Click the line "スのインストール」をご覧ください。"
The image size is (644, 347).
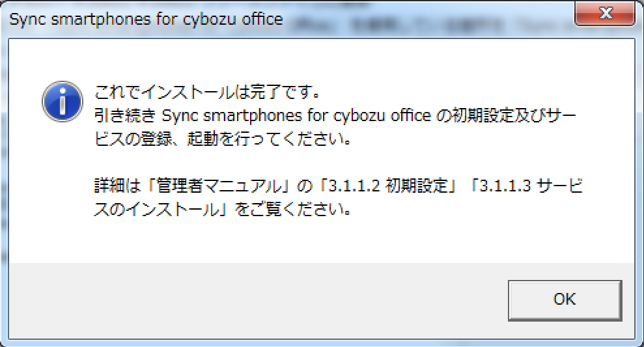[223, 212]
